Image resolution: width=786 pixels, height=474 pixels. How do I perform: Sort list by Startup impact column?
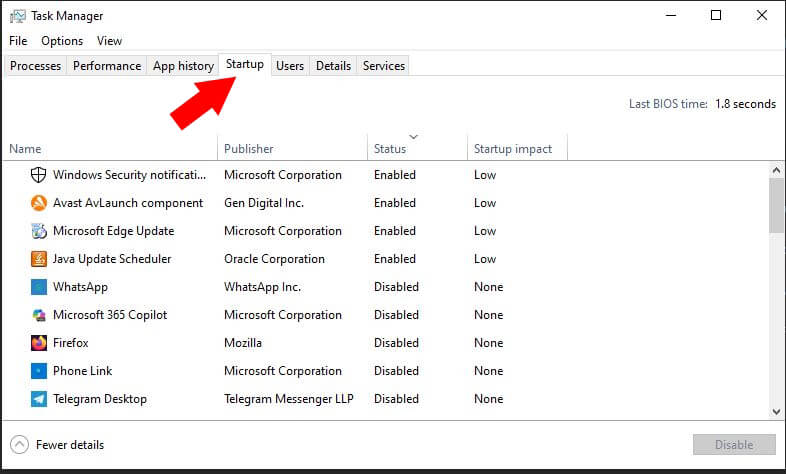pyautogui.click(x=512, y=149)
